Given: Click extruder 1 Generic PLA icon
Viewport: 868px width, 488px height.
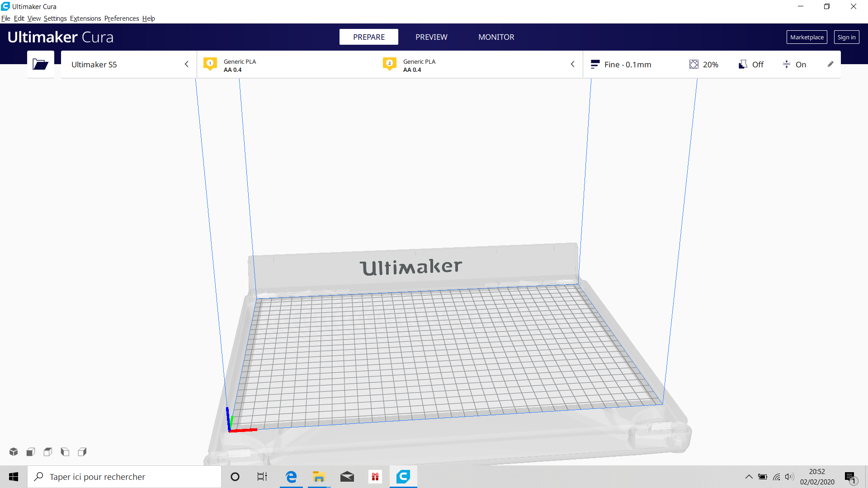Looking at the screenshot, I should point(210,64).
